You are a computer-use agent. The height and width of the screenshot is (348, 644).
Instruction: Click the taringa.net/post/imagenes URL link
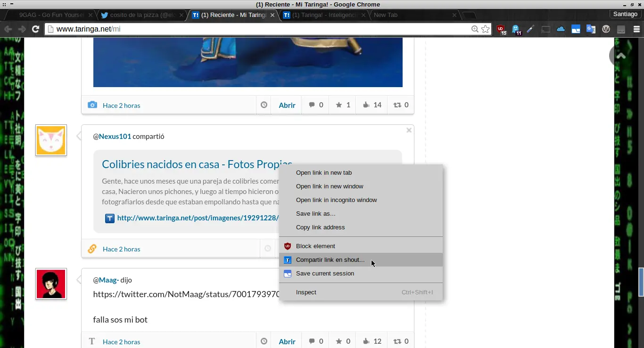tap(198, 218)
